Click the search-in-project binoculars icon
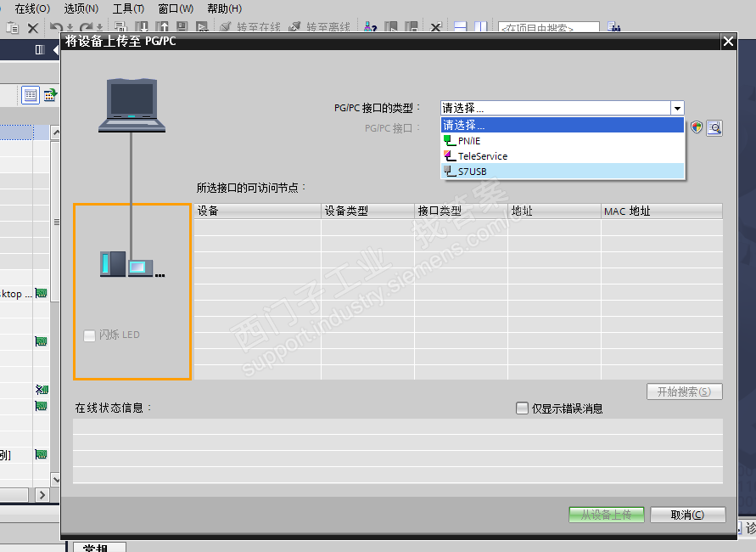756x552 pixels. click(613, 27)
